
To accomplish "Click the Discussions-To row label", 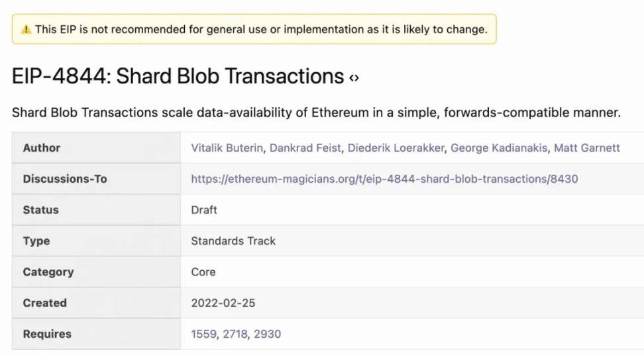I will (65, 179).
